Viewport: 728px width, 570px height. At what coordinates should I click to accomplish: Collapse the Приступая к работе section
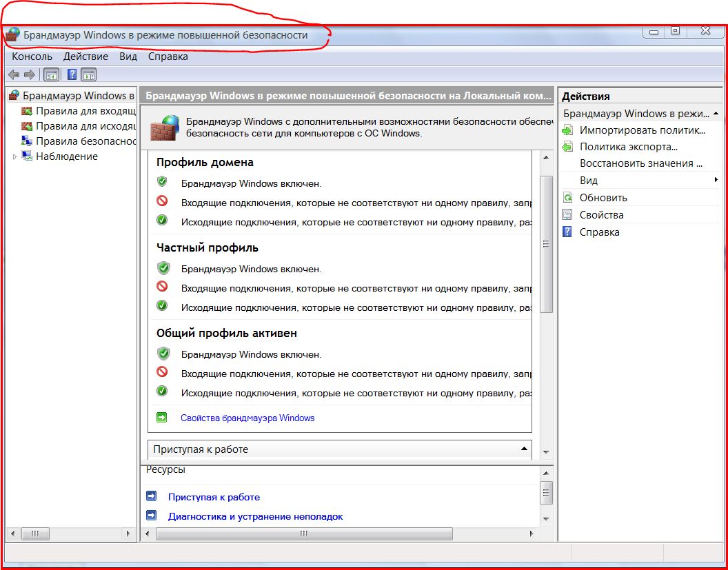tap(524, 449)
